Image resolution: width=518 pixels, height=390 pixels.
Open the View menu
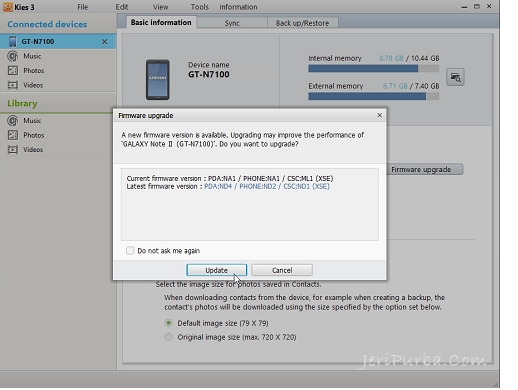coord(160,7)
